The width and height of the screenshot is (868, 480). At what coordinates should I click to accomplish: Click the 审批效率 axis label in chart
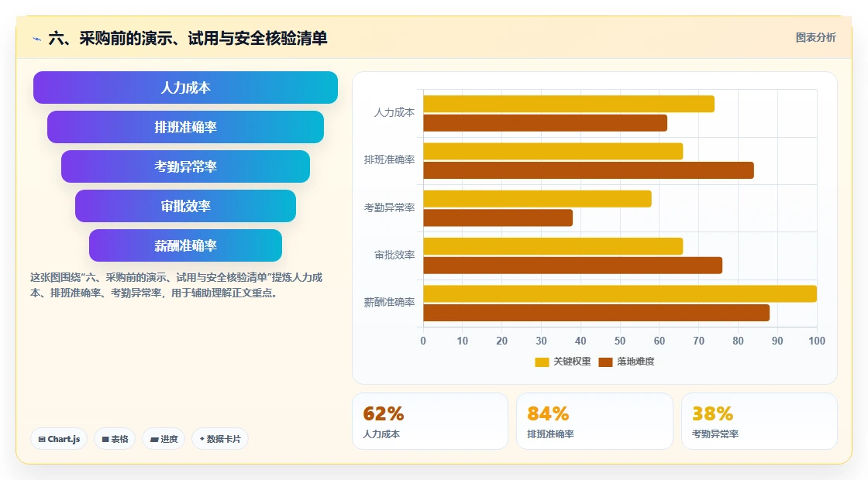(394, 255)
